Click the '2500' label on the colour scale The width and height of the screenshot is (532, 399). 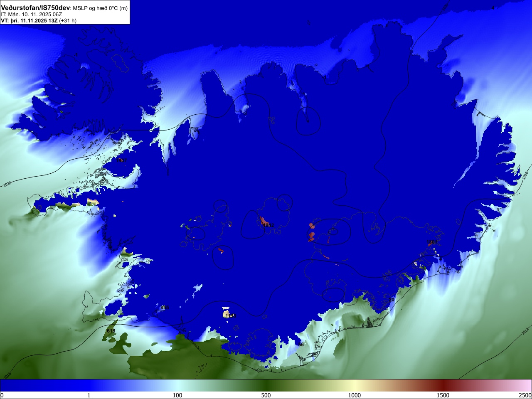click(x=526, y=395)
